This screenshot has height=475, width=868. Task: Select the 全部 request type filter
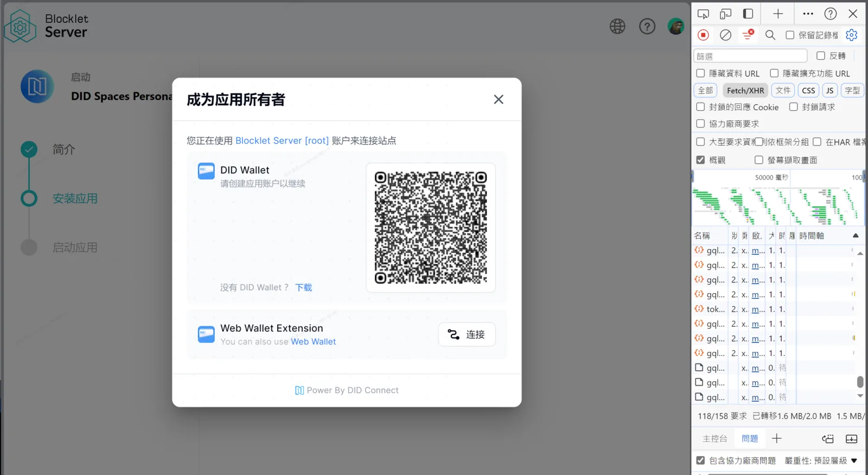pyautogui.click(x=705, y=91)
